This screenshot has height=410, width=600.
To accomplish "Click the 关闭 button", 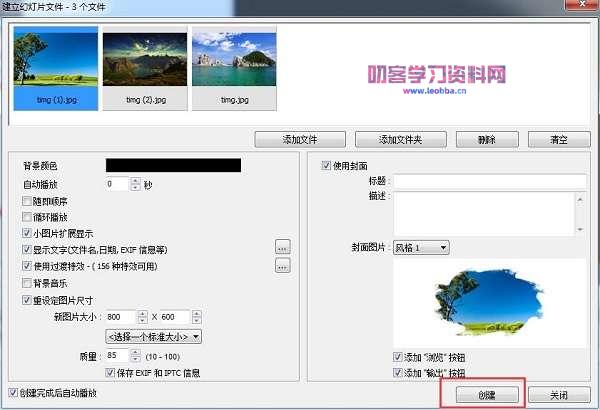I will tap(559, 395).
